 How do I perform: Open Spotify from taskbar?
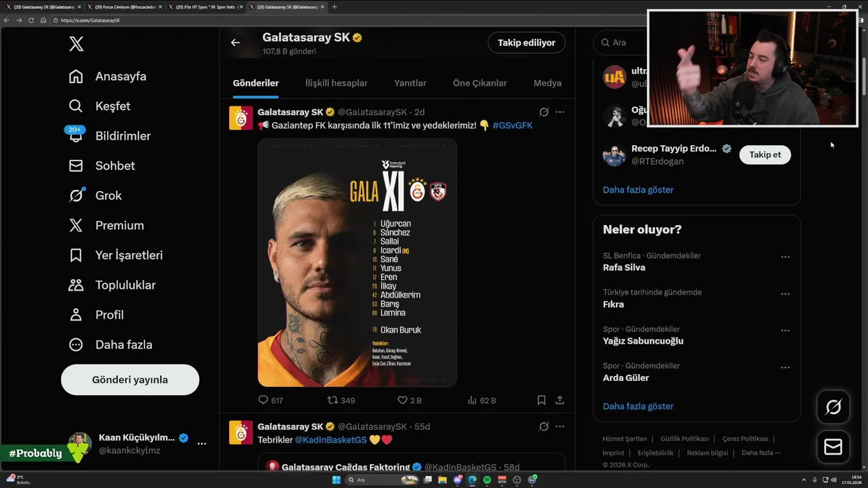[487, 480]
